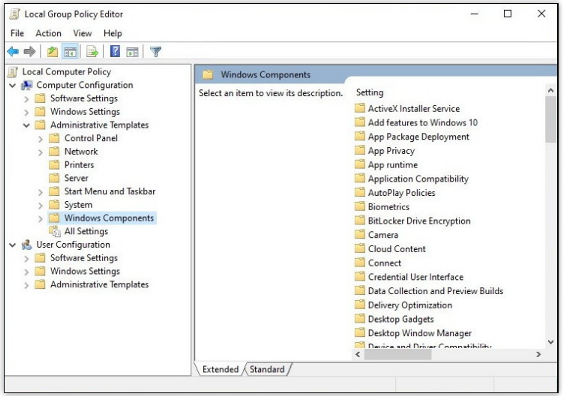Select App Package Deployment folder
563x396 pixels.
(418, 136)
